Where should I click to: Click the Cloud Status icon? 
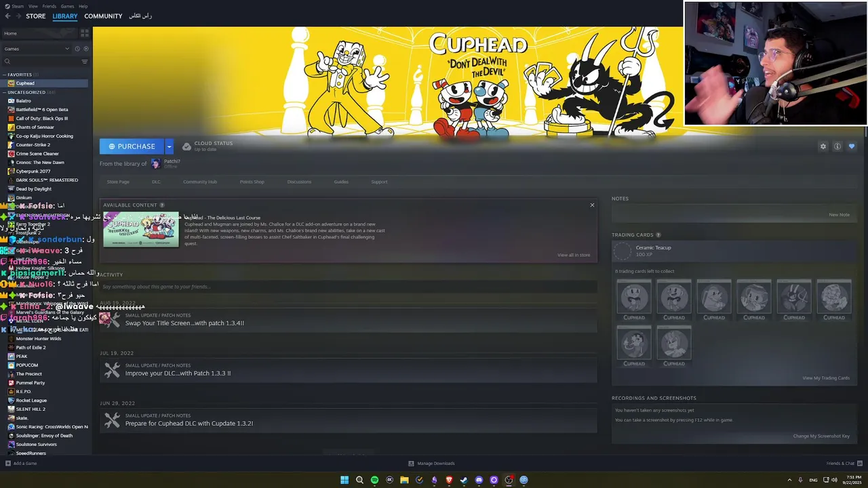[186, 146]
